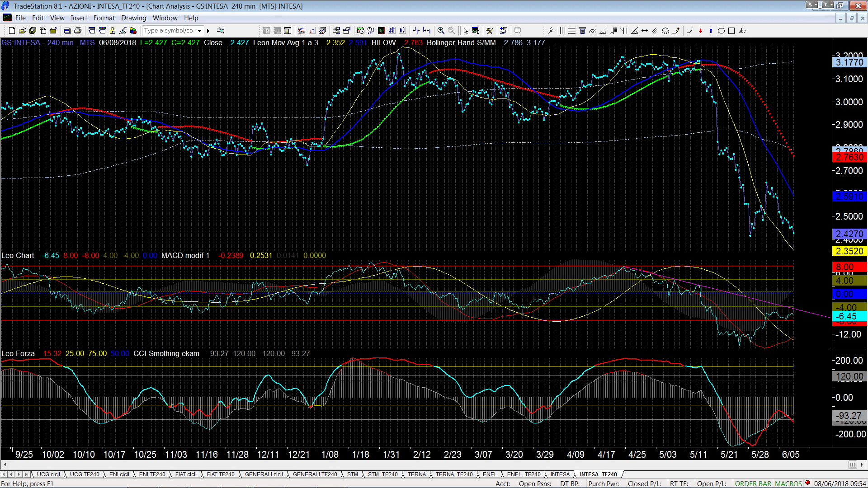The height and width of the screenshot is (488, 868).
Task: Click the padlock icon in toolbar
Action: tap(113, 31)
